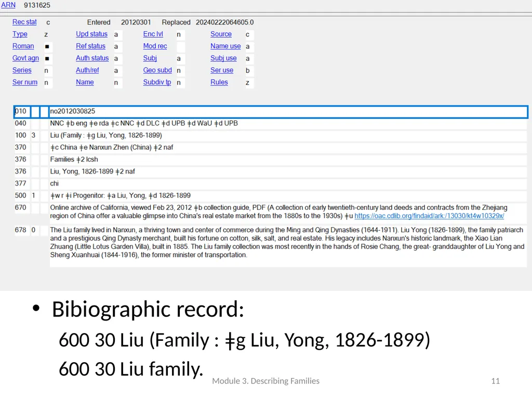The height and width of the screenshot is (399, 532).
Task: Click the Name use label
Action: click(225, 46)
